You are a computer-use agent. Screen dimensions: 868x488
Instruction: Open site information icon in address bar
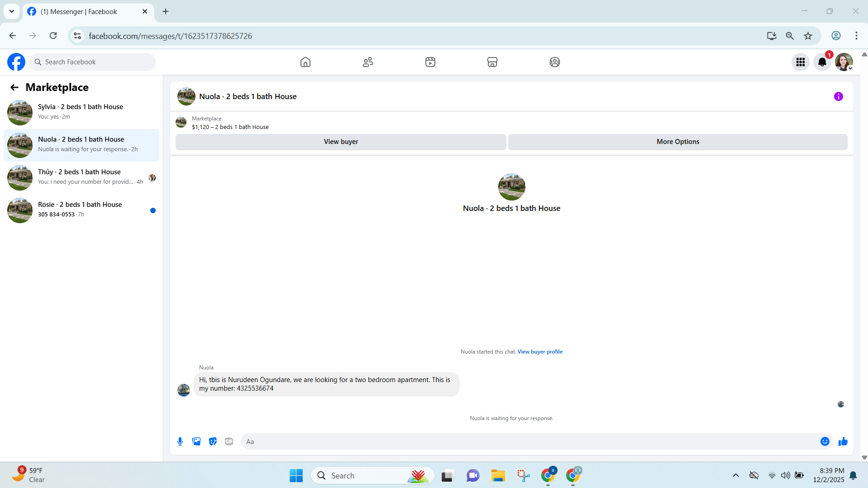[x=77, y=36]
